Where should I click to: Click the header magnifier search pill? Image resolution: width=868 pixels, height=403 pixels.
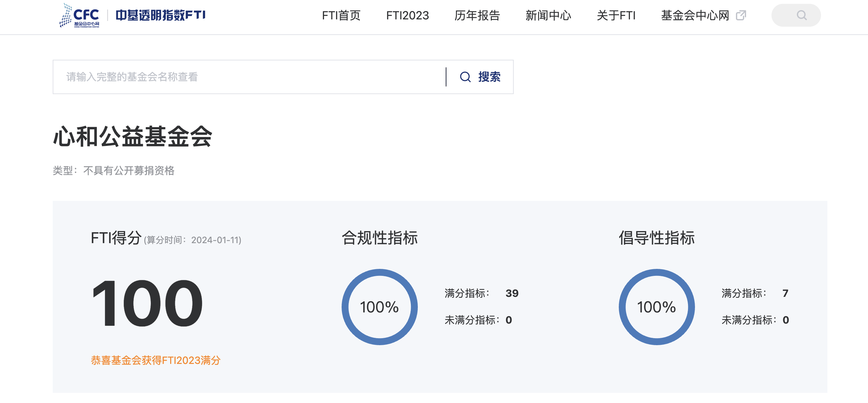click(x=796, y=16)
